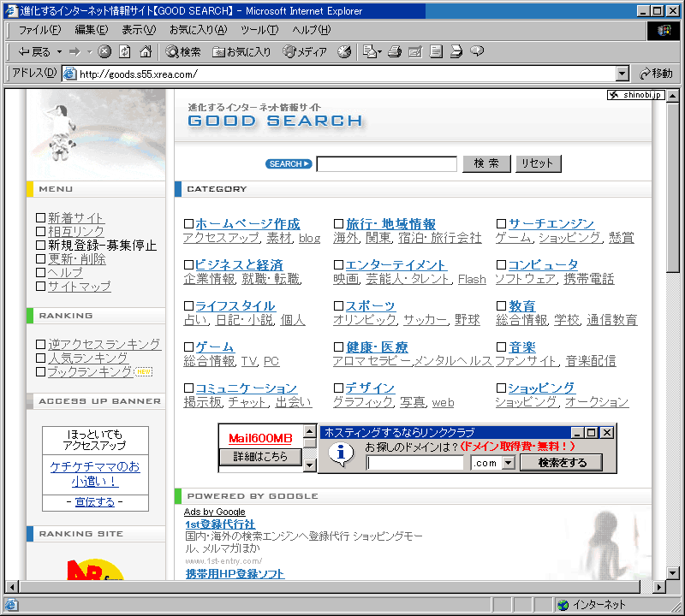This screenshot has height=616, width=685.
Task: Click the Back arrow toolbar button
Action: [x=34, y=52]
